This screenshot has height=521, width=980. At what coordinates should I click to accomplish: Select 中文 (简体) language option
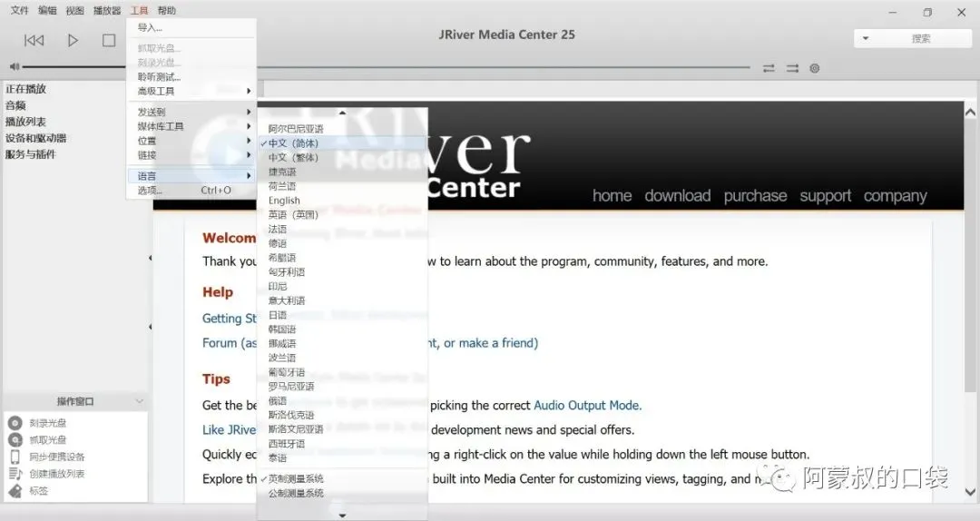[342, 143]
